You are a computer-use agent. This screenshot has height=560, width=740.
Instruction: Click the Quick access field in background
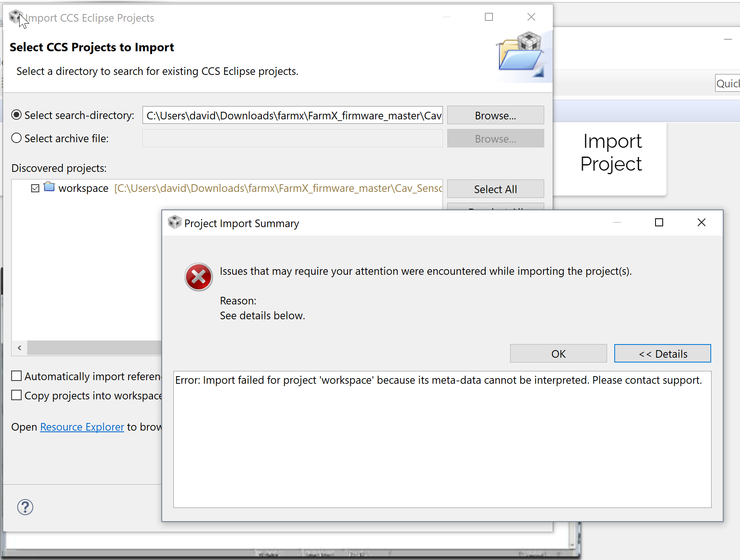coord(728,83)
